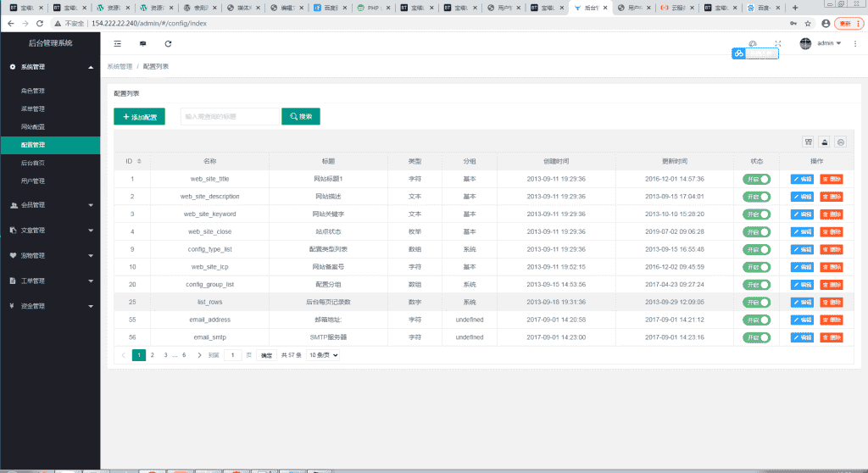The height and width of the screenshot is (473, 868).
Task: Open 角色管理 in the sidebar menu
Action: click(x=33, y=91)
